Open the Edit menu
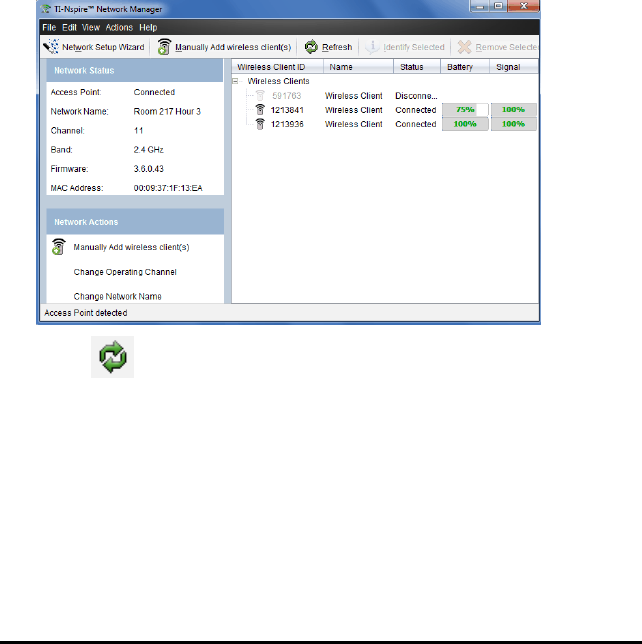642x644 pixels. (69, 28)
